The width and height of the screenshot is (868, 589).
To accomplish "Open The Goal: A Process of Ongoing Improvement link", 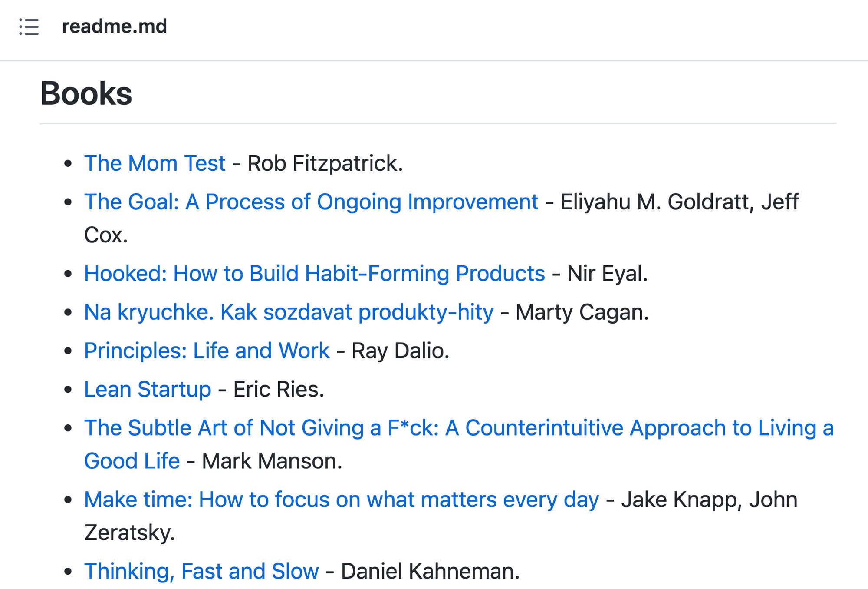I will click(311, 202).
